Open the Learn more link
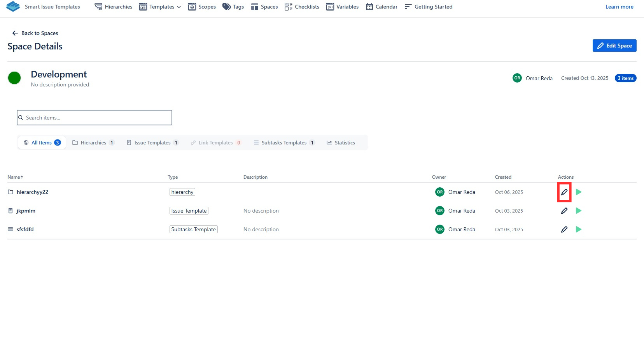This screenshot has height=343, width=644. 619,7
